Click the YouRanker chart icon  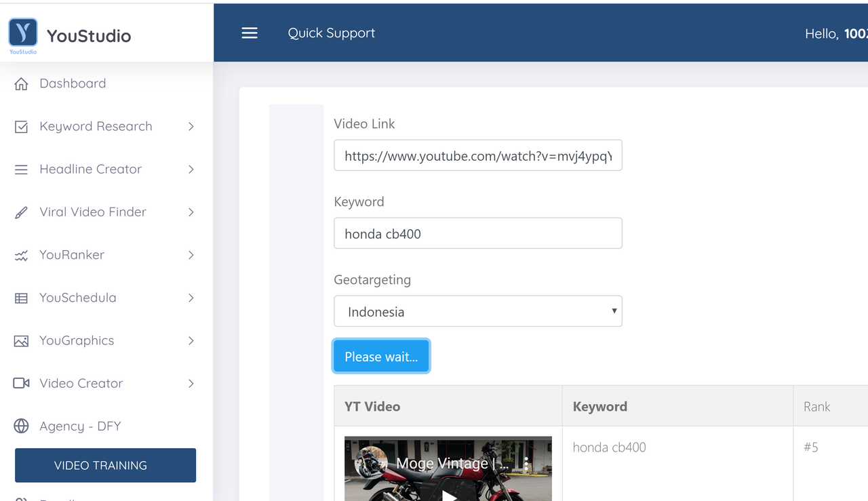click(x=22, y=256)
